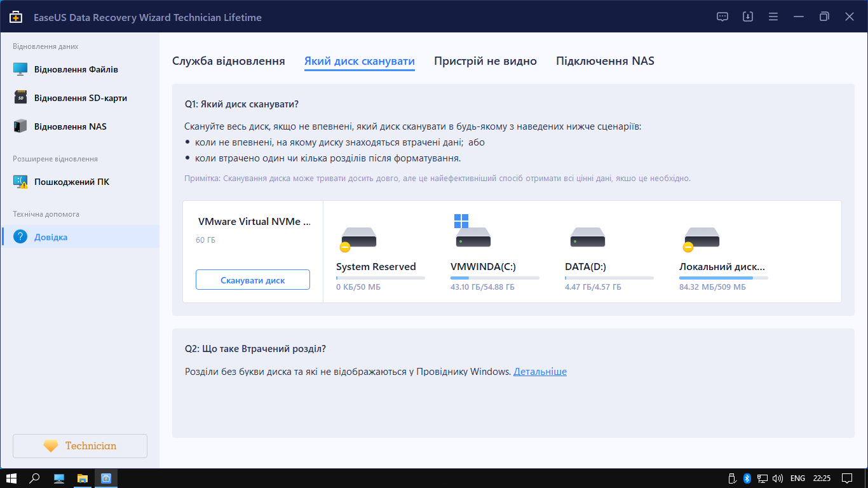This screenshot has width=868, height=488.
Task: Open the notification center icon
Action: (847, 478)
